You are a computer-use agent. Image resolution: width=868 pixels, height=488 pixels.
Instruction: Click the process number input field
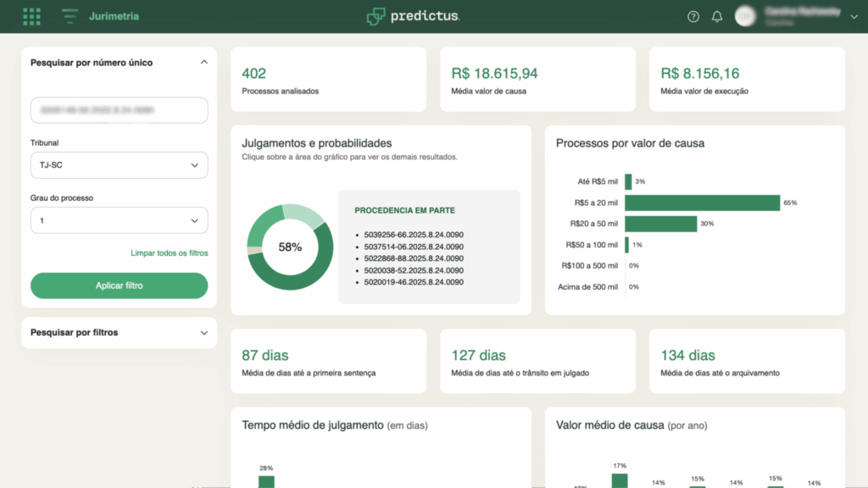119,110
